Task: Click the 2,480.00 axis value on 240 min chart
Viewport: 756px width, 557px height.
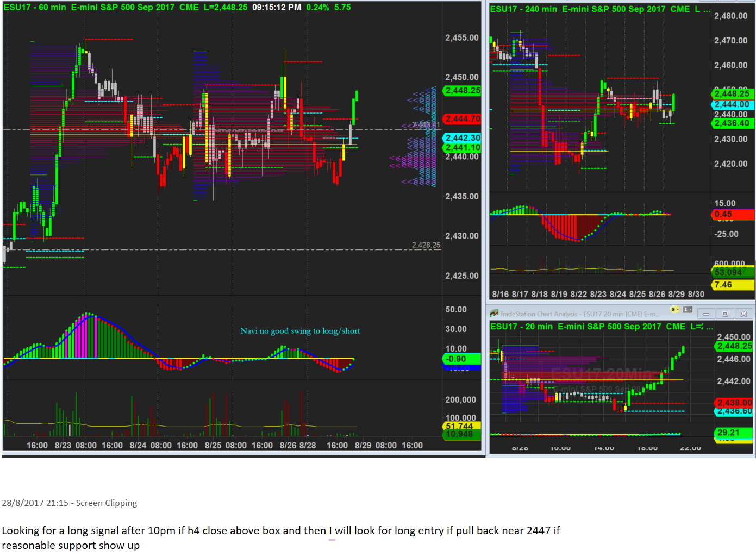Action: 731,16
